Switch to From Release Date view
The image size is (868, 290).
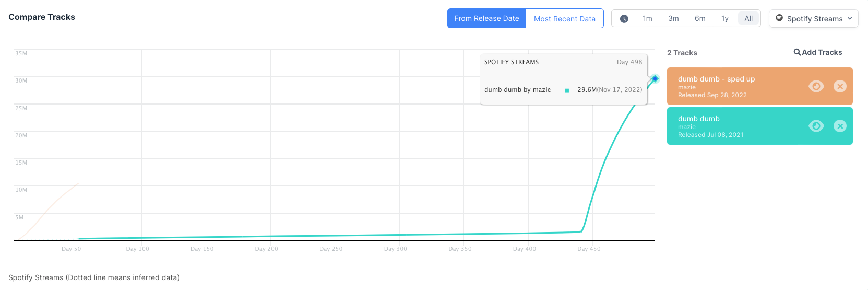click(486, 18)
